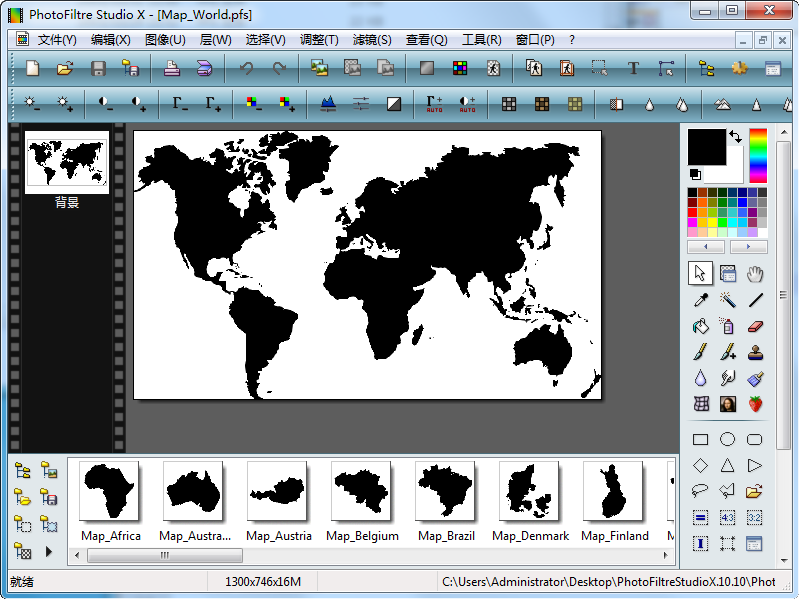The image size is (800, 600).
Task: Show next palette colors with right arrow
Action: point(748,246)
